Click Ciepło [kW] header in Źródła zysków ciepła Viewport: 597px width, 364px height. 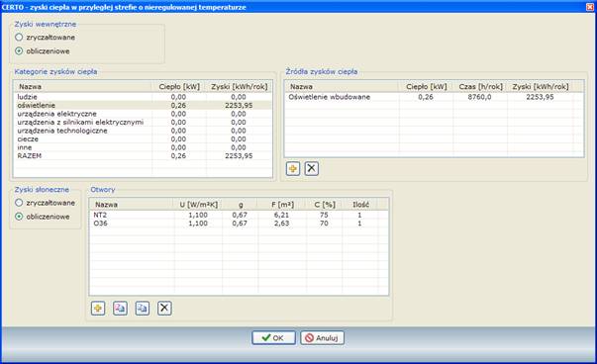[426, 87]
